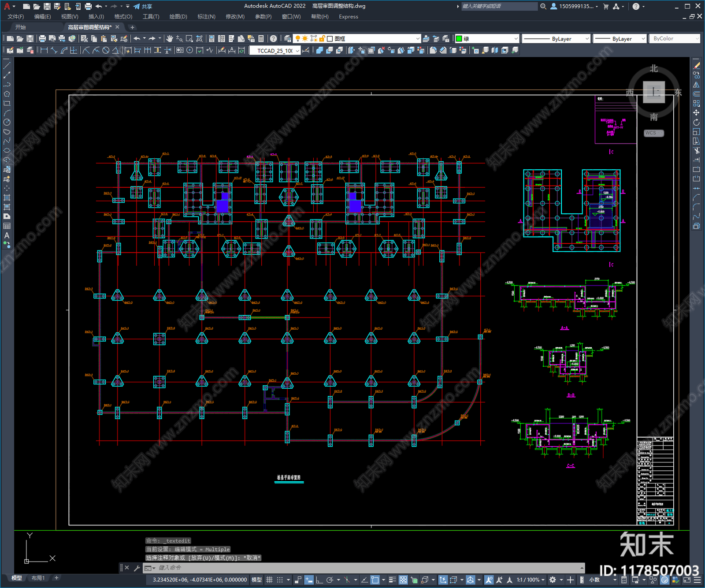Click the search magnifier icon in title bar
The height and width of the screenshot is (588, 705).
[543, 6]
